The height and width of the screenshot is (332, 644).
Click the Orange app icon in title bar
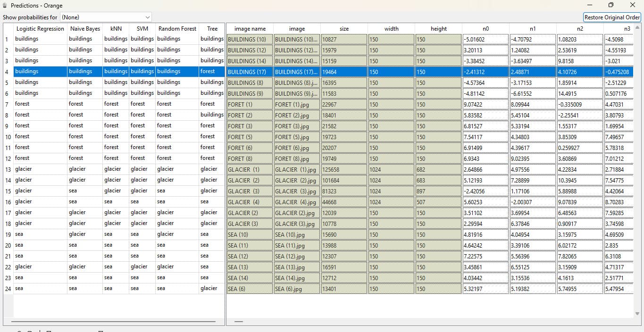5,5
